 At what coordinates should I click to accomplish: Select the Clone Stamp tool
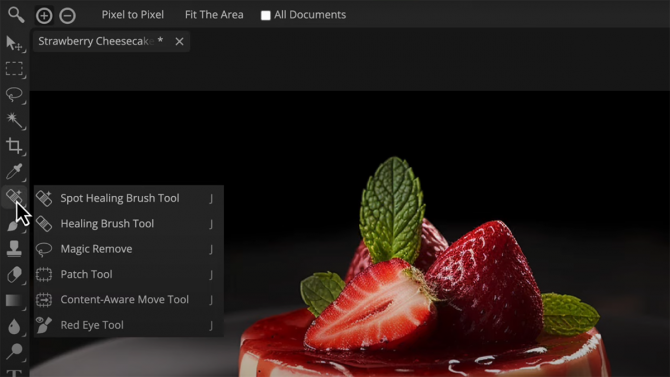(x=15, y=248)
